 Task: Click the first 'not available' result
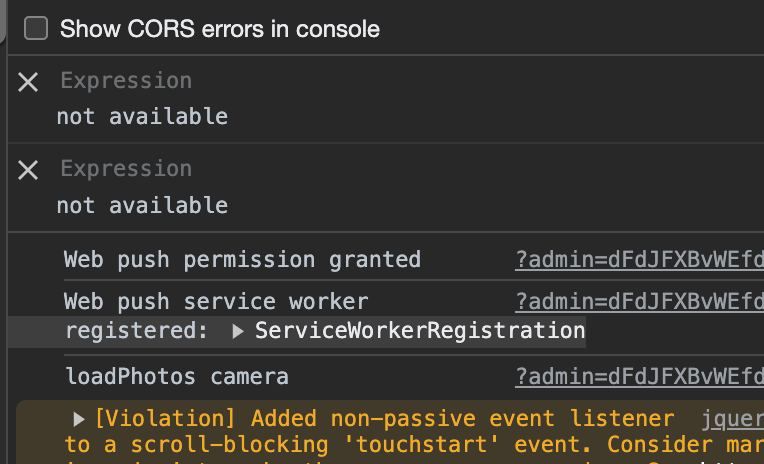(x=142, y=116)
